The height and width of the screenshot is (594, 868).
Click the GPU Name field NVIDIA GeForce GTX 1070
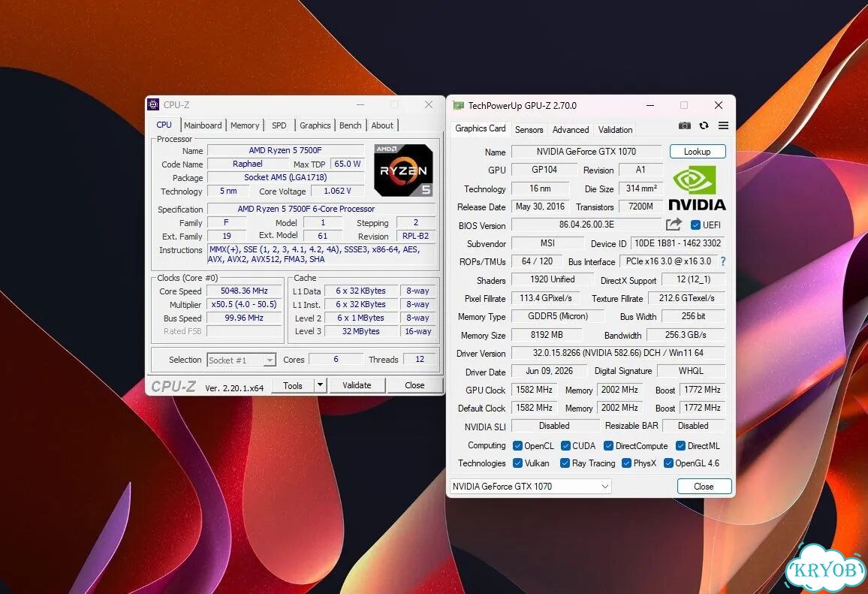point(586,151)
